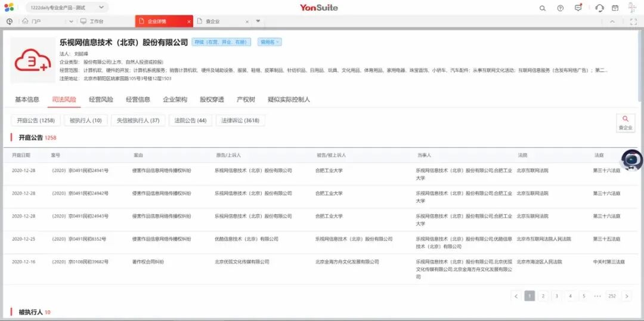
Task: Select the 疑似实际控制人 tab
Action: [x=289, y=100]
